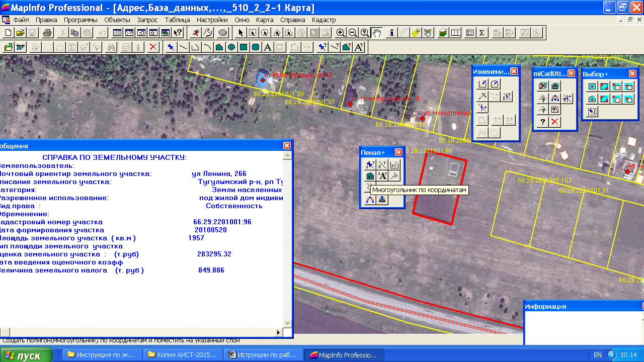Select the Line drawing tool

[x=183, y=47]
